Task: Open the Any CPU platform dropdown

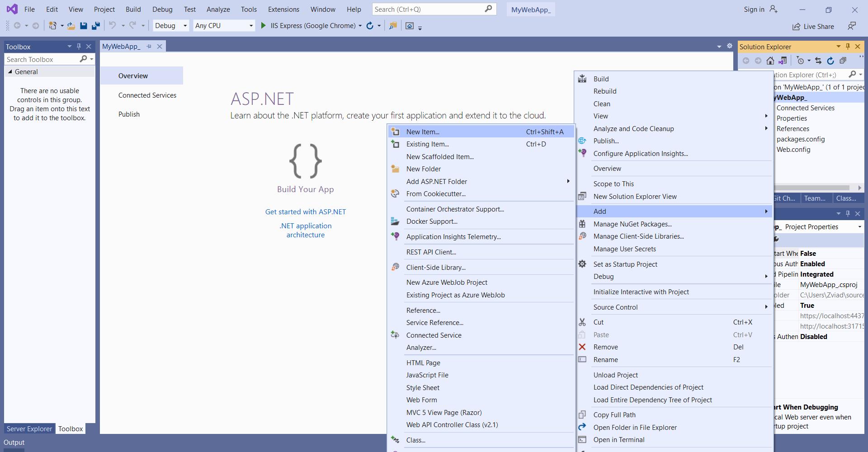Action: tap(224, 26)
